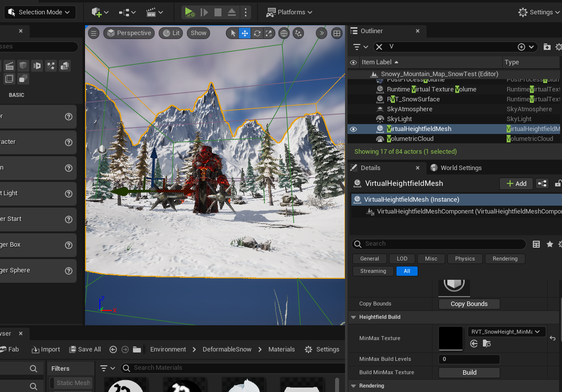Click the Build MinMax Texture button
Screen dimensions: 562x392
coord(469,373)
